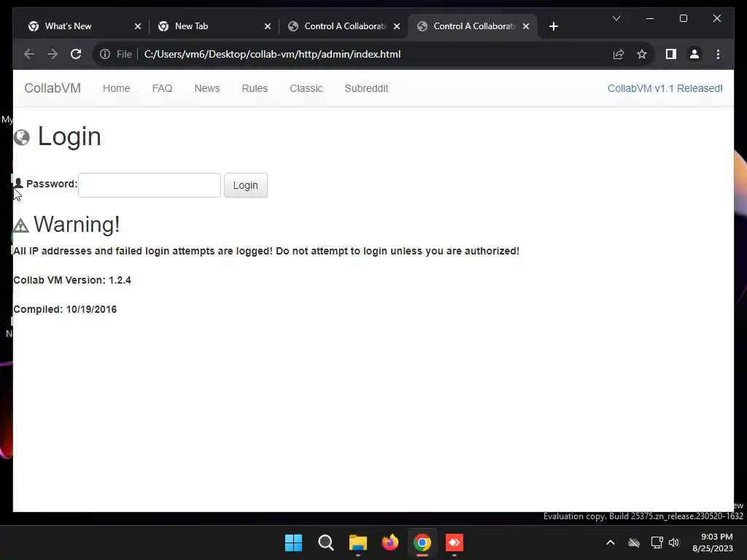
Task: Go back using browser back arrow
Action: pos(29,54)
